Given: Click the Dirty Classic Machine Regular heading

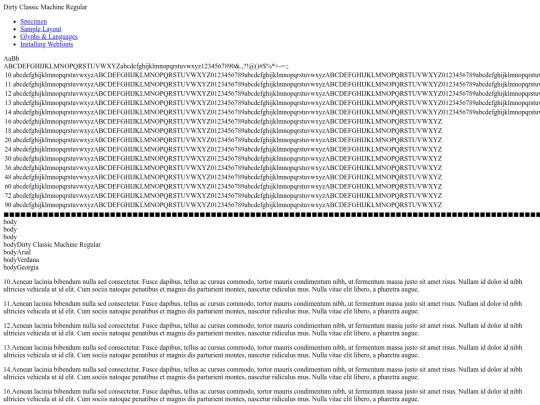Looking at the screenshot, I should tap(45, 7).
